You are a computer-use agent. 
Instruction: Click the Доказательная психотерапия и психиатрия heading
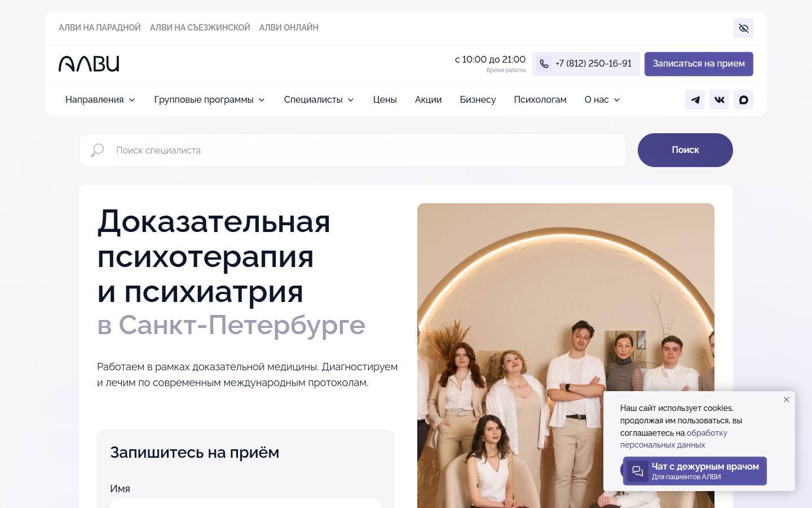[x=214, y=257]
